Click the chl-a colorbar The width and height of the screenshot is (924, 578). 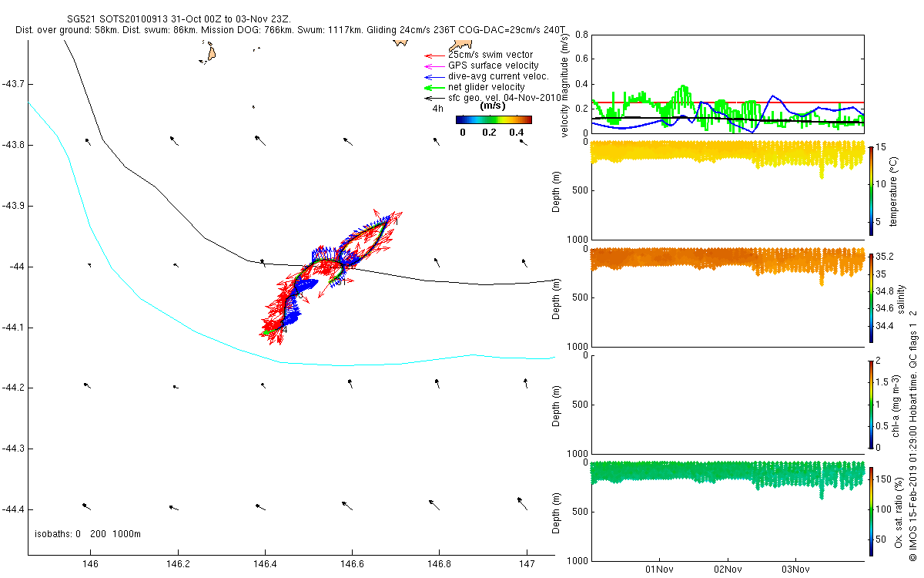click(x=871, y=403)
